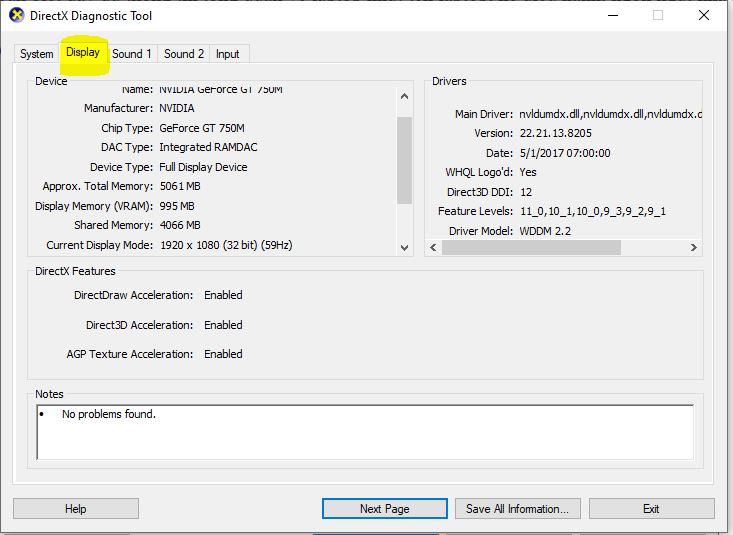Click the Notes text box
This screenshot has width=733, height=535.
coord(365,432)
